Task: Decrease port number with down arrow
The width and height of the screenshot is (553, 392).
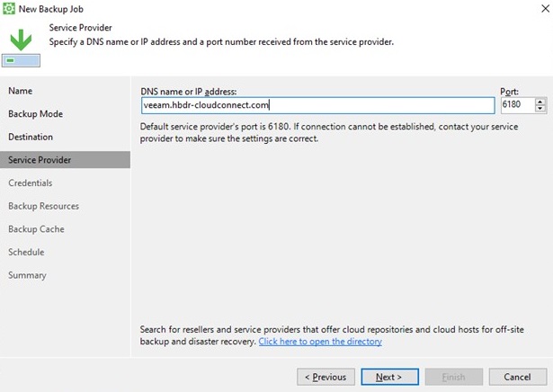Action: pyautogui.click(x=540, y=109)
